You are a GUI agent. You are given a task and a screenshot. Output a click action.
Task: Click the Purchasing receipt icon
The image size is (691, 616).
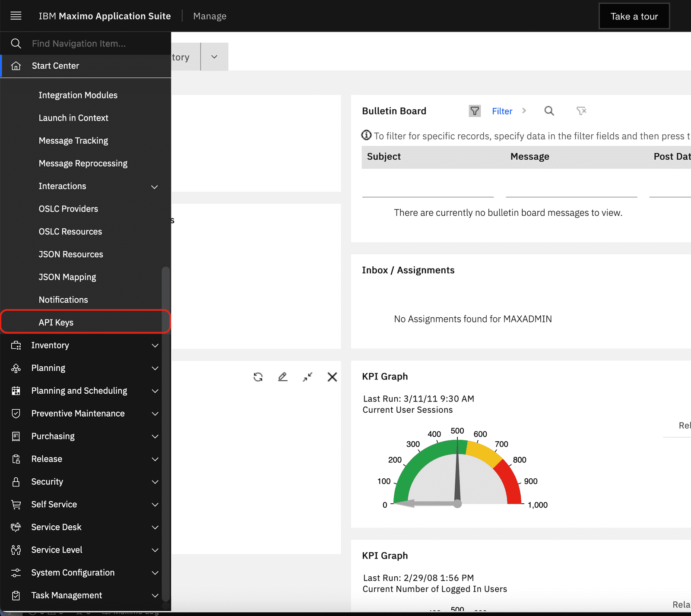coord(16,436)
